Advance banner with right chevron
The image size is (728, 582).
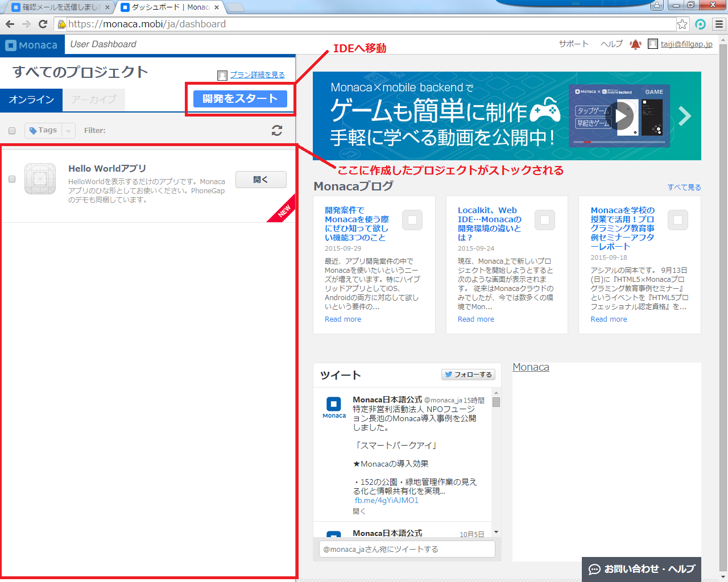[685, 116]
